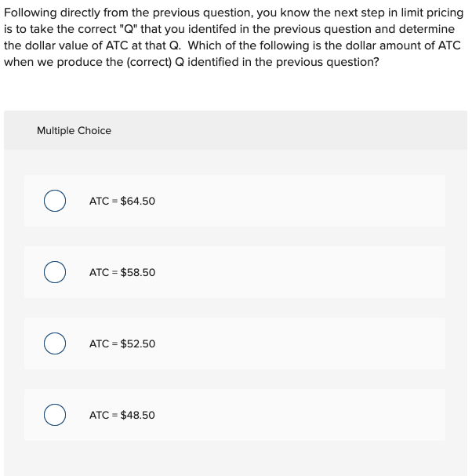Mark the ATC = $52.50 radio option
Screen dimensions: 472x476
(x=54, y=344)
